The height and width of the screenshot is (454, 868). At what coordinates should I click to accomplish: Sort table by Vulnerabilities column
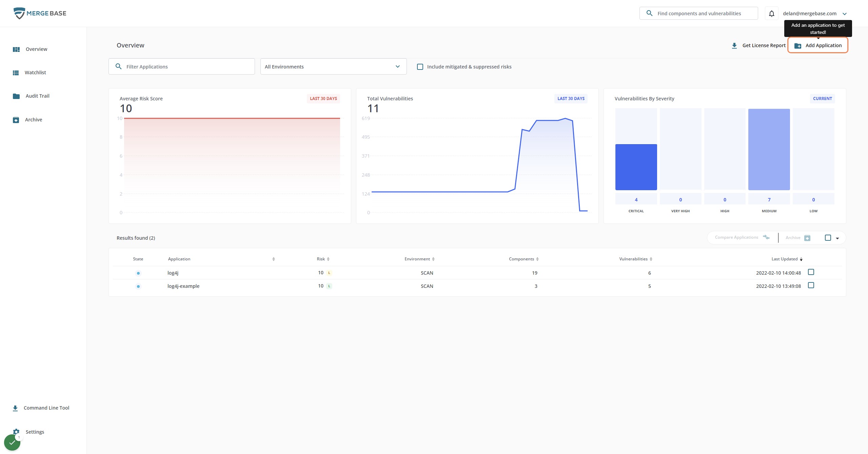coord(636,259)
